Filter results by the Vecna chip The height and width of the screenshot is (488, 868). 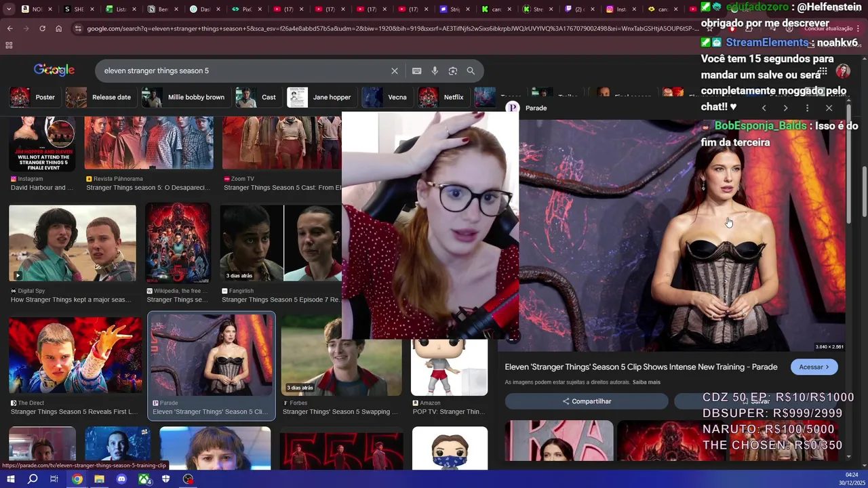pos(387,97)
